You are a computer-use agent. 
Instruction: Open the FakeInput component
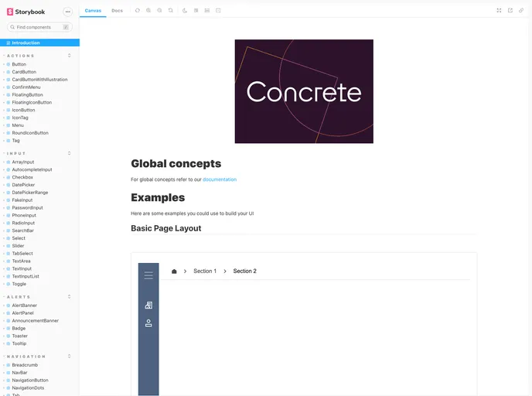coord(22,200)
